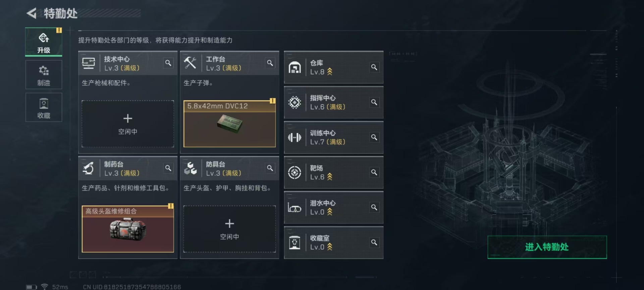This screenshot has width=644, height=290.
Task: Click the magnifier icon on 防具台
Action: click(x=270, y=168)
